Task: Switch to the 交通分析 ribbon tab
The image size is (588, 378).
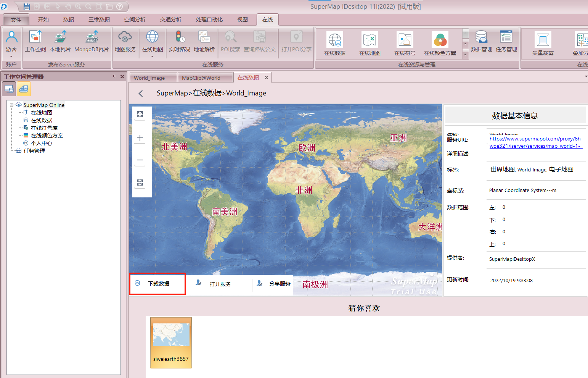Action: click(171, 19)
